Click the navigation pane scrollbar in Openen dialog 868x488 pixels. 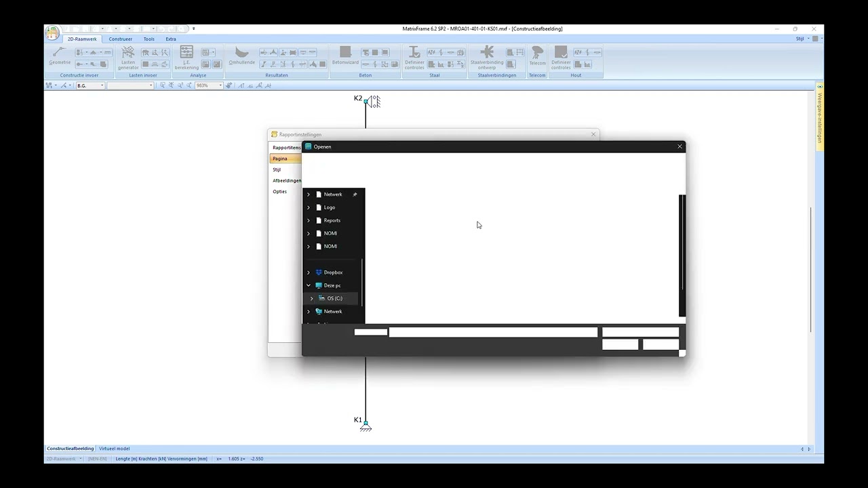point(362,282)
